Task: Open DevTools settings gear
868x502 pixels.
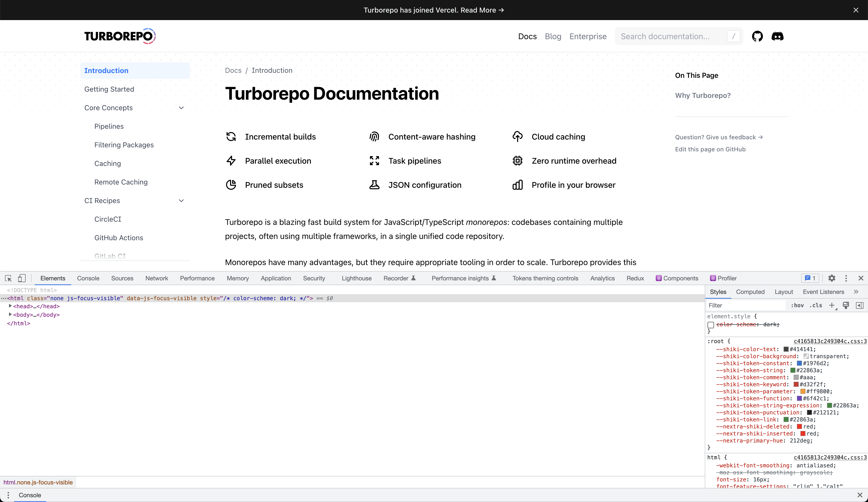Action: tap(832, 278)
